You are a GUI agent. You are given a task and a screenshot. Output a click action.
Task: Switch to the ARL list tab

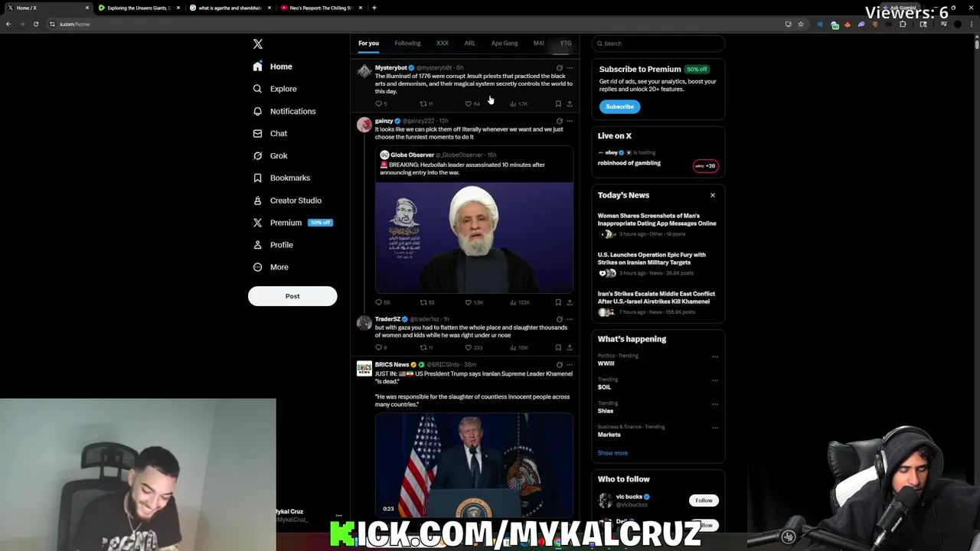point(469,44)
